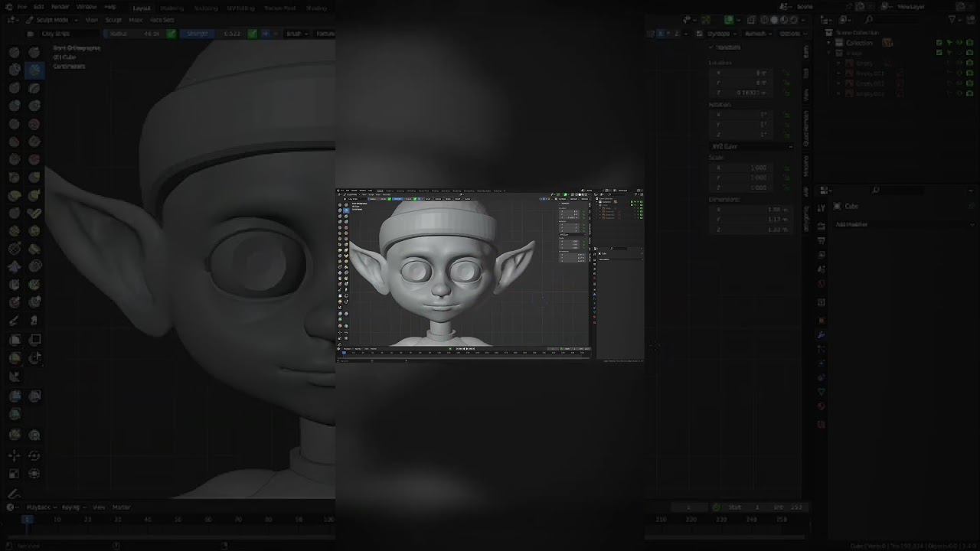Open the Render menu
This screenshot has width=980, height=551.
click(x=60, y=7)
